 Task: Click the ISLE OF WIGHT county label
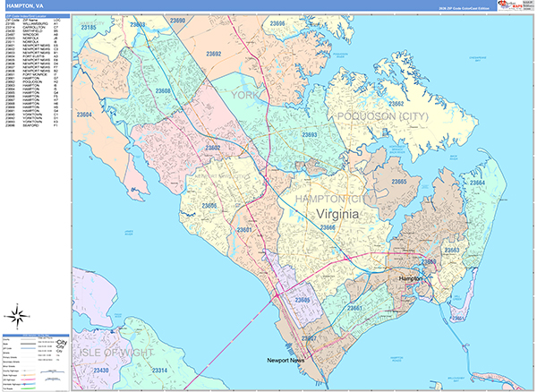115,353
